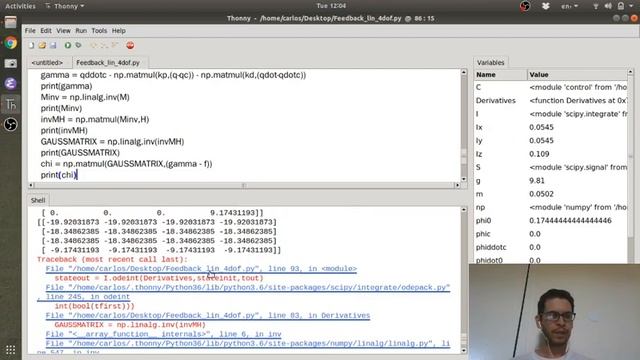Select the Shell panel tab
The height and width of the screenshot is (360, 640).
click(x=38, y=200)
